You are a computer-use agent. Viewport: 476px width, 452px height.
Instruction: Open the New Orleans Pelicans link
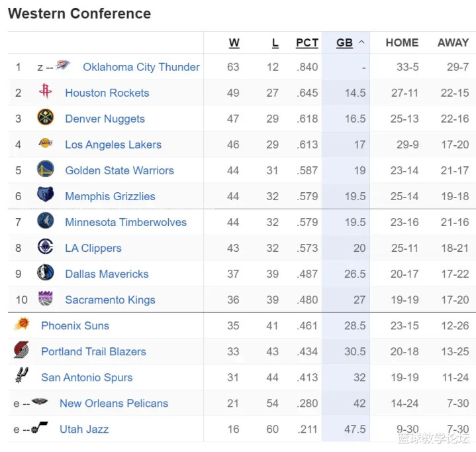pyautogui.click(x=114, y=404)
